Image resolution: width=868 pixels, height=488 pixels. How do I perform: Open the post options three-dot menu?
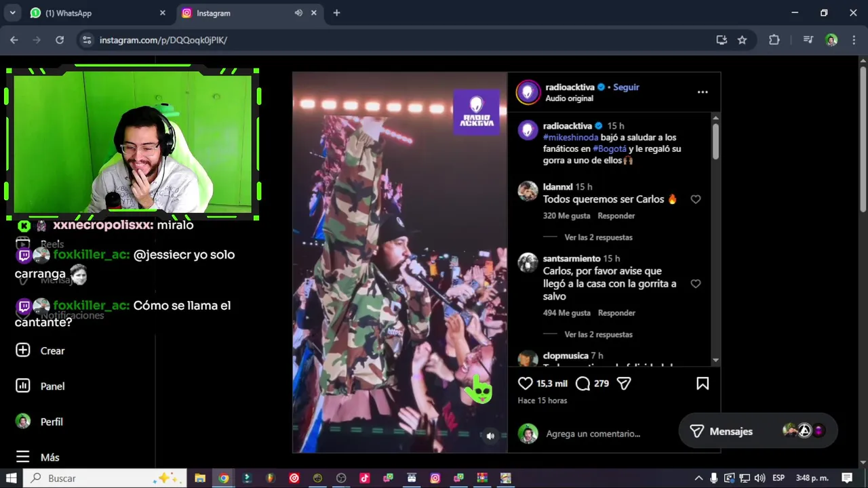pos(703,92)
